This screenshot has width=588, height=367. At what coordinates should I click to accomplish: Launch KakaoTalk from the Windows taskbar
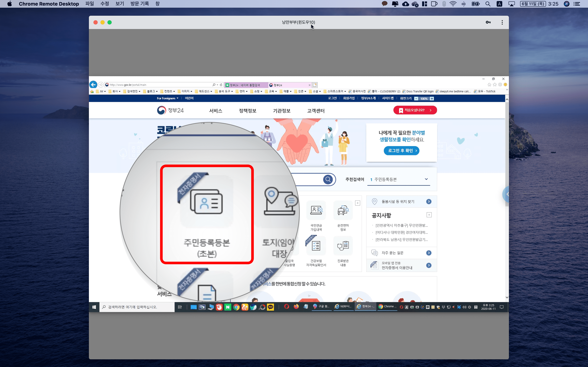pyautogui.click(x=270, y=307)
